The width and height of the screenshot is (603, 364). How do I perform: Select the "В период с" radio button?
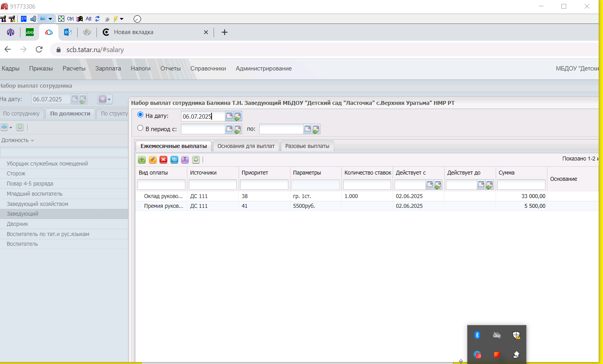(140, 128)
